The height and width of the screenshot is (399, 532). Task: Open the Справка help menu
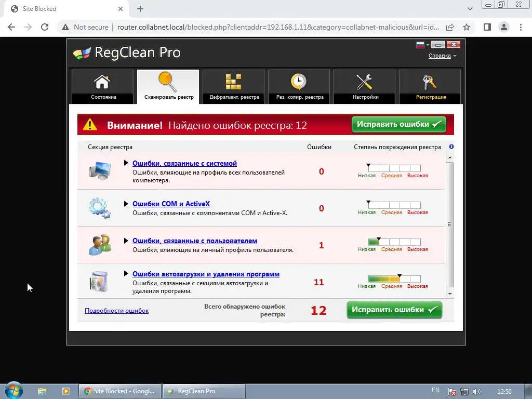click(x=442, y=56)
